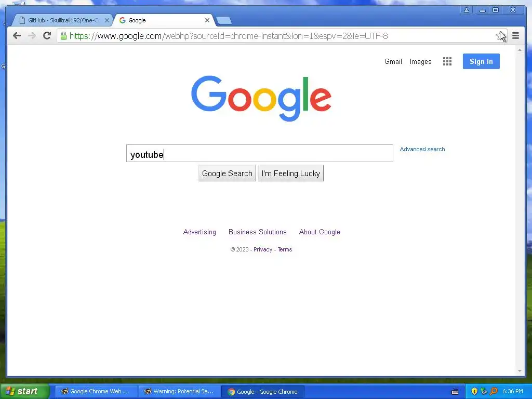Click the 6:36 PM clock
The height and width of the screenshot is (399, 532).
pyautogui.click(x=513, y=392)
